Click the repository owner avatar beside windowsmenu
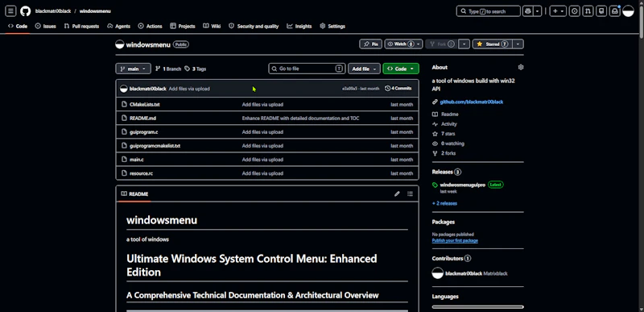Image resolution: width=644 pixels, height=312 pixels. (119, 44)
